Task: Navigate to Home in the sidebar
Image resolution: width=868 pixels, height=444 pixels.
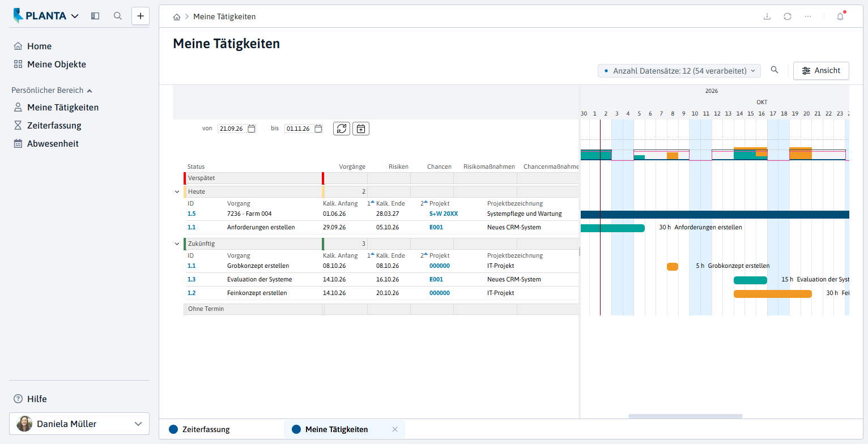Action: [39, 46]
